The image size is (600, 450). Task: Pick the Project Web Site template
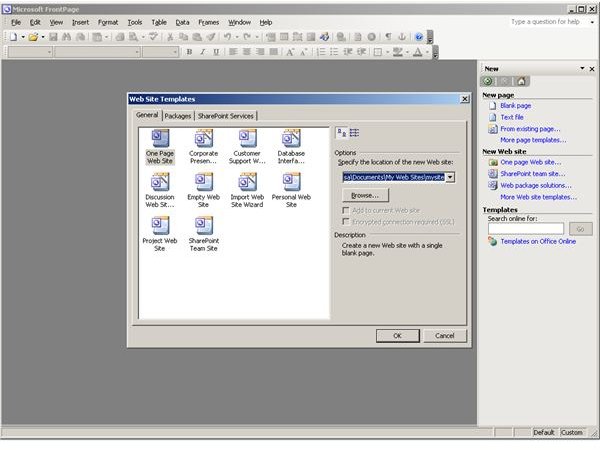[x=160, y=234]
